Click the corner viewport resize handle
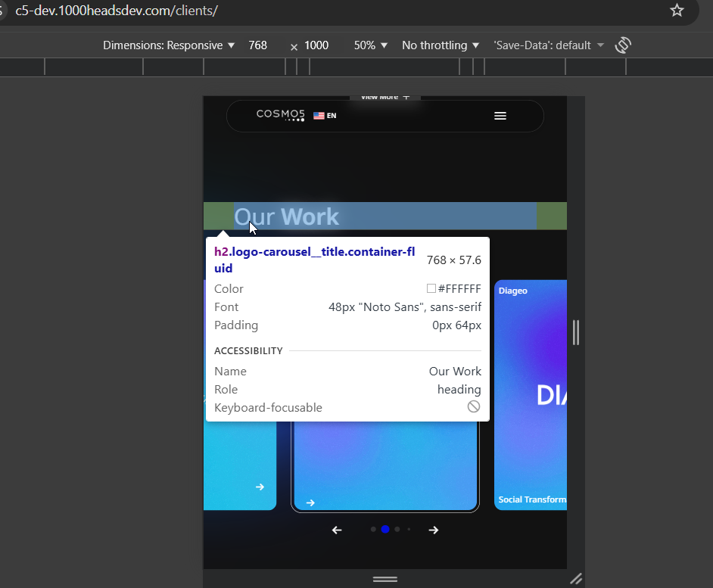 tap(576, 579)
